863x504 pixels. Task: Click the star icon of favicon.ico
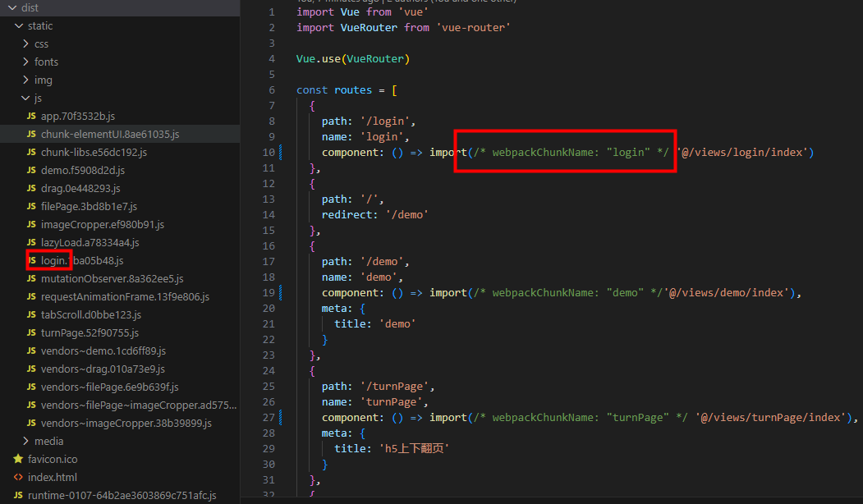pyautogui.click(x=18, y=459)
